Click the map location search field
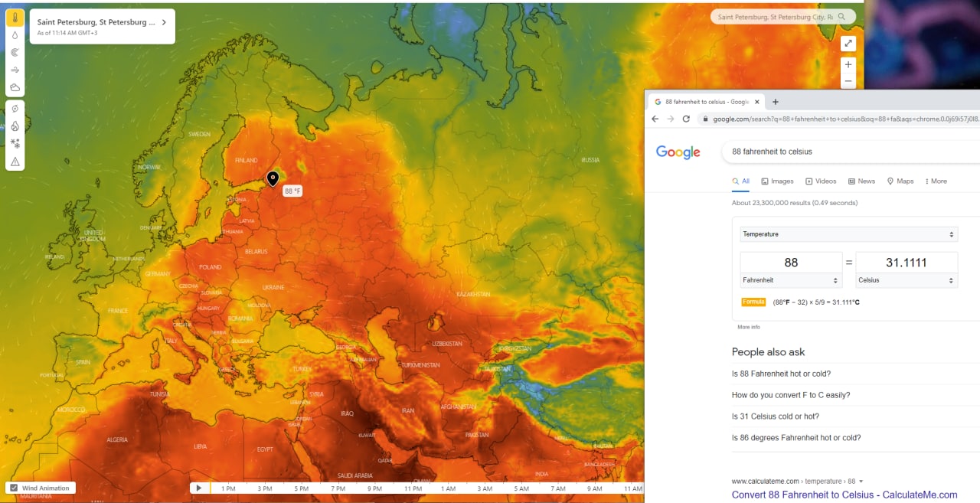 click(x=775, y=16)
